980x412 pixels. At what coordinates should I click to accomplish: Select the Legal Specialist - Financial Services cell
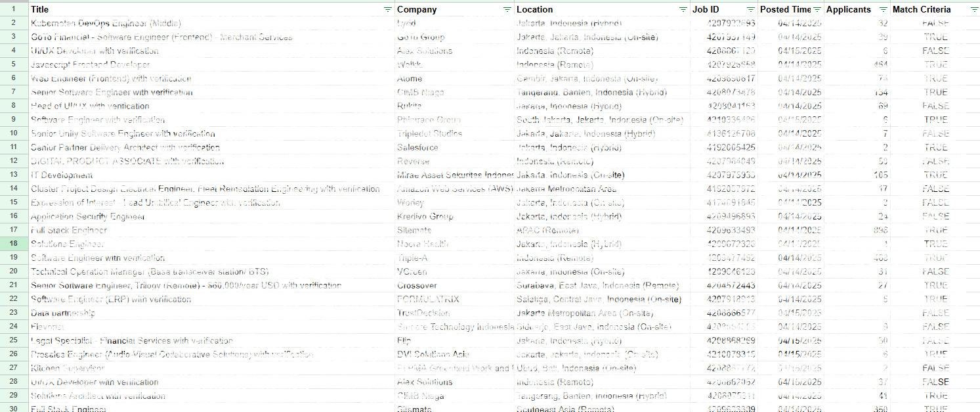pyautogui.click(x=211, y=340)
